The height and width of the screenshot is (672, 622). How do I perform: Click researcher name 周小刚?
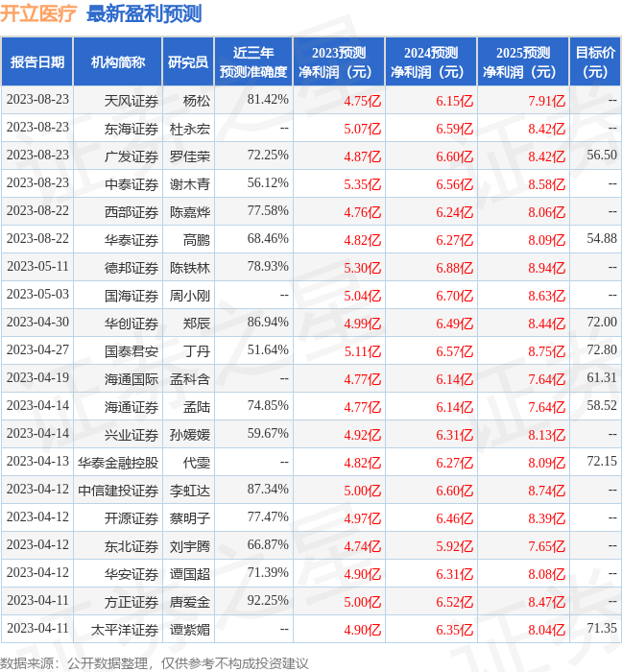pyautogui.click(x=190, y=296)
